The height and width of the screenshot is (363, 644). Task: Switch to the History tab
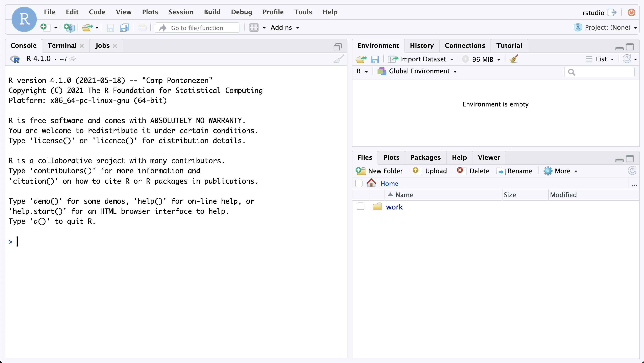[422, 46]
